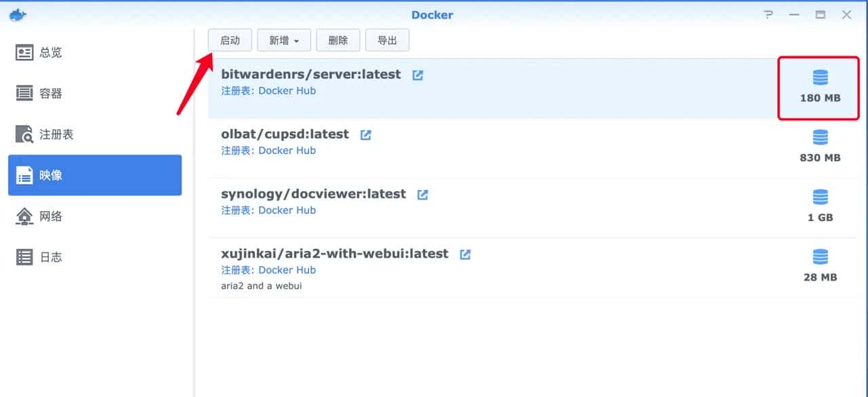The height and width of the screenshot is (397, 868).
Task: Click Docker Hub registry under synology/docviewer
Action: pyautogui.click(x=287, y=210)
